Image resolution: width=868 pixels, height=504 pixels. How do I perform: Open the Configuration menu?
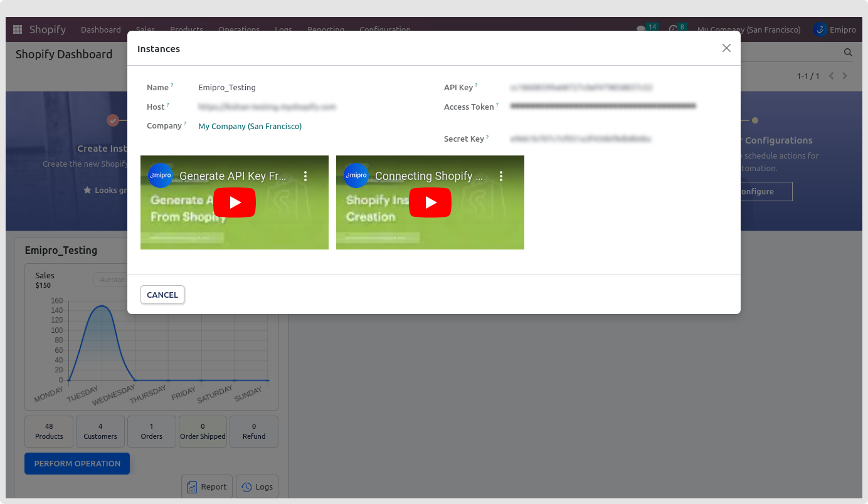[385, 29]
